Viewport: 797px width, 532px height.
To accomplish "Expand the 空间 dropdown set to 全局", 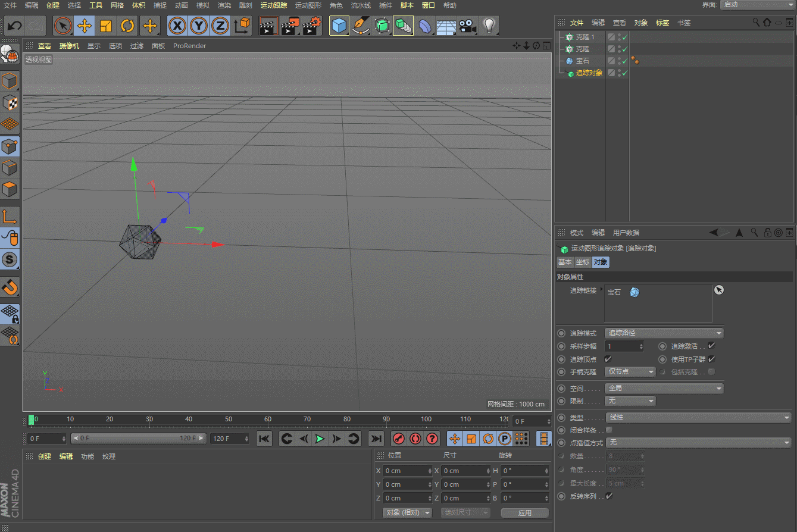I will click(664, 388).
